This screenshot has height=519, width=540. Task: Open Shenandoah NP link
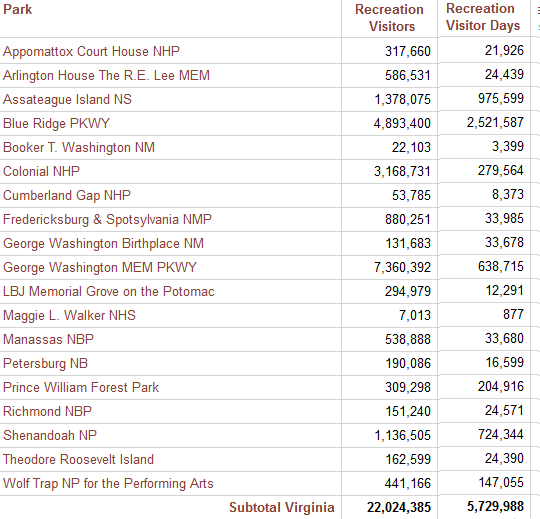click(50, 436)
